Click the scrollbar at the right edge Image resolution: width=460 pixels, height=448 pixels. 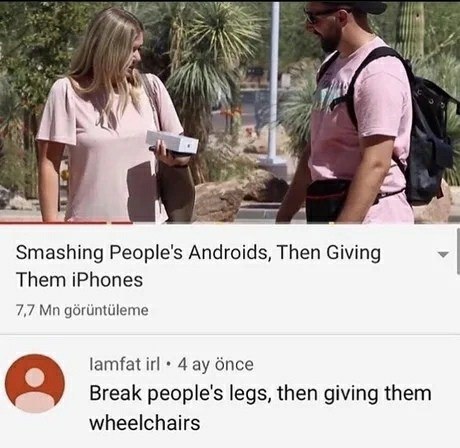pyautogui.click(x=458, y=251)
